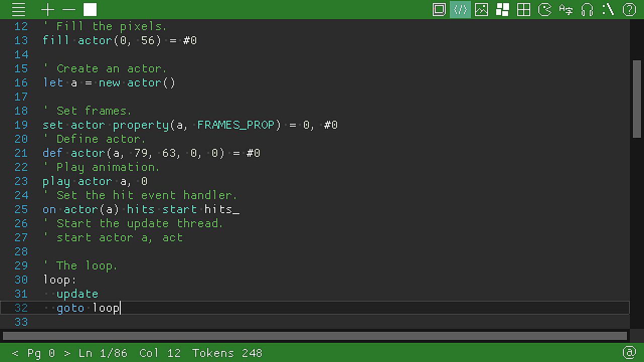Viewport: 644px width, 362px height.
Task: Click the 'set' keyword on line 19
Action: coord(53,125)
